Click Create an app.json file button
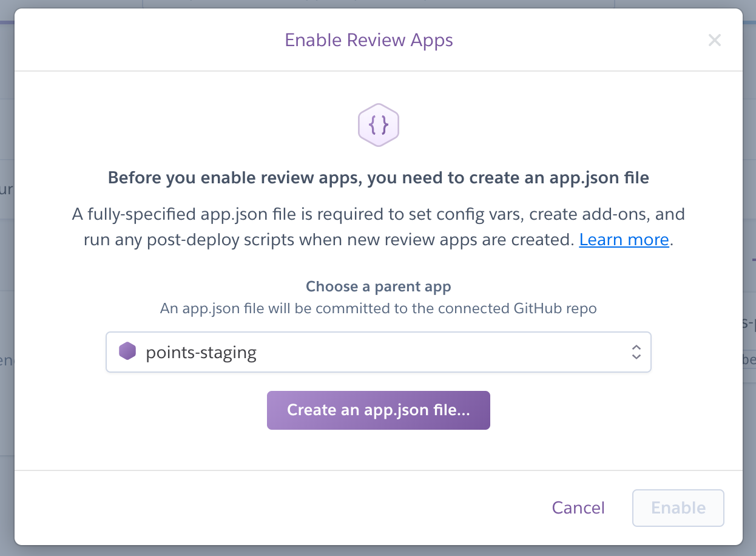 pyautogui.click(x=378, y=410)
